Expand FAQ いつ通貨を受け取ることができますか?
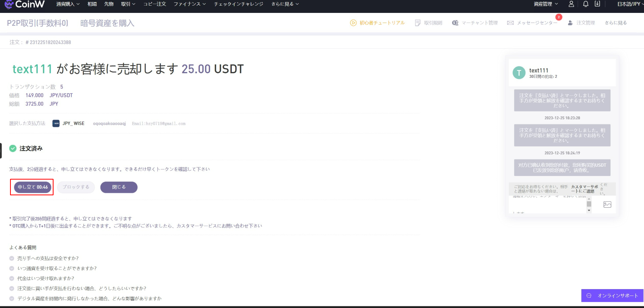The image size is (644, 308). pos(53,269)
